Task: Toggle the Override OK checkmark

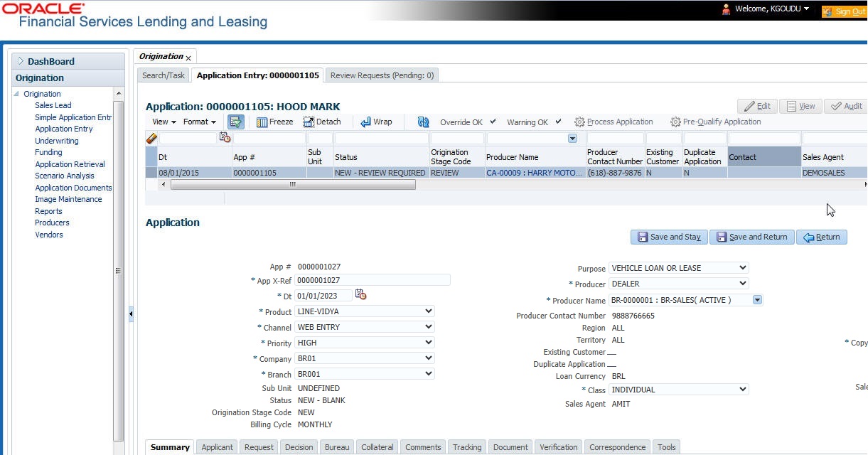Action: (x=493, y=122)
